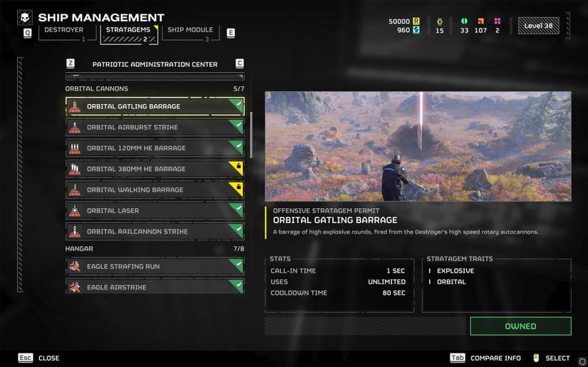
Task: Click the green owned checkmark on Orbital Laser
Action: coord(238,208)
